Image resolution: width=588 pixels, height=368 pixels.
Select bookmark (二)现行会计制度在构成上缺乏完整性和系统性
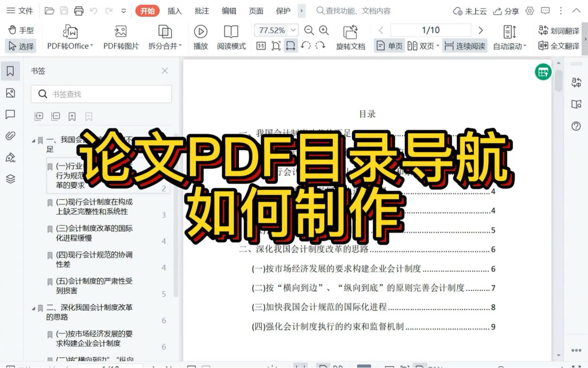pyautogui.click(x=94, y=206)
